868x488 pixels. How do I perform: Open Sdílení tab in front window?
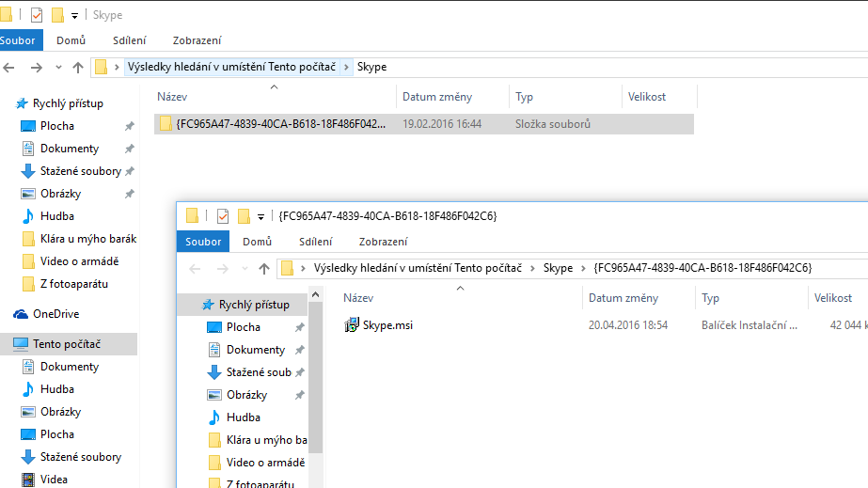point(316,242)
